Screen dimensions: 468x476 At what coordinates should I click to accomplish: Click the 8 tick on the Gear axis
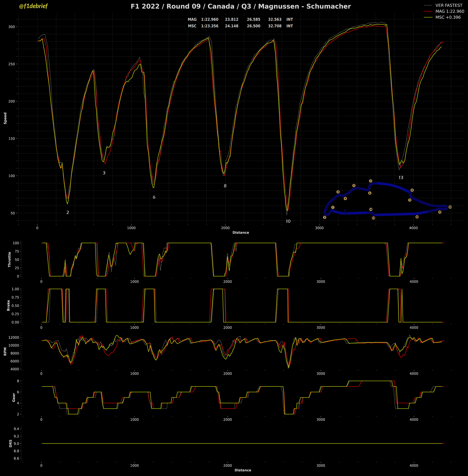pos(18,381)
